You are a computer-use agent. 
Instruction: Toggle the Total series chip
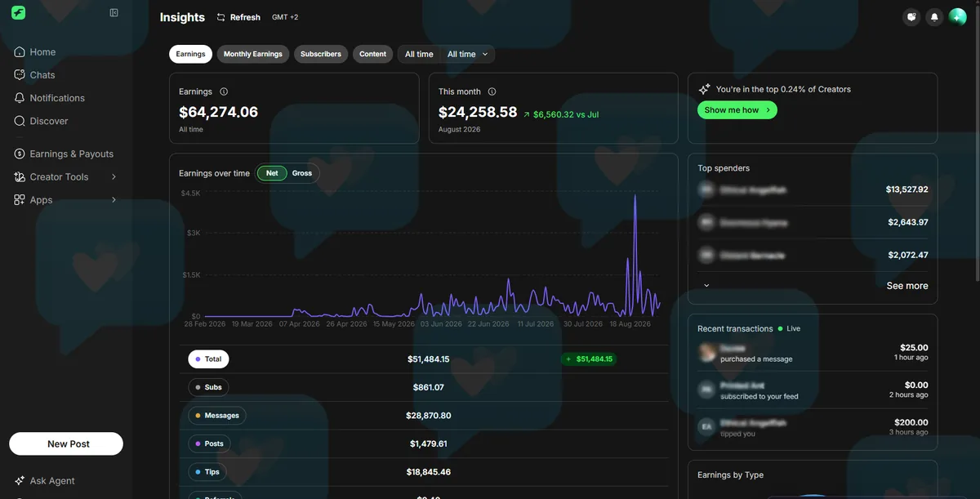(x=208, y=359)
